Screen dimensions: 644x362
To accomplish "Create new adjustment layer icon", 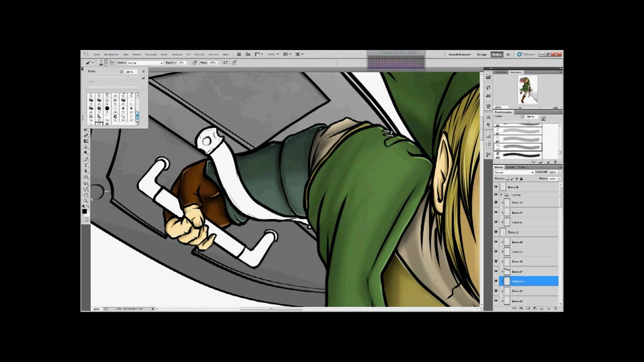I will 535,308.
